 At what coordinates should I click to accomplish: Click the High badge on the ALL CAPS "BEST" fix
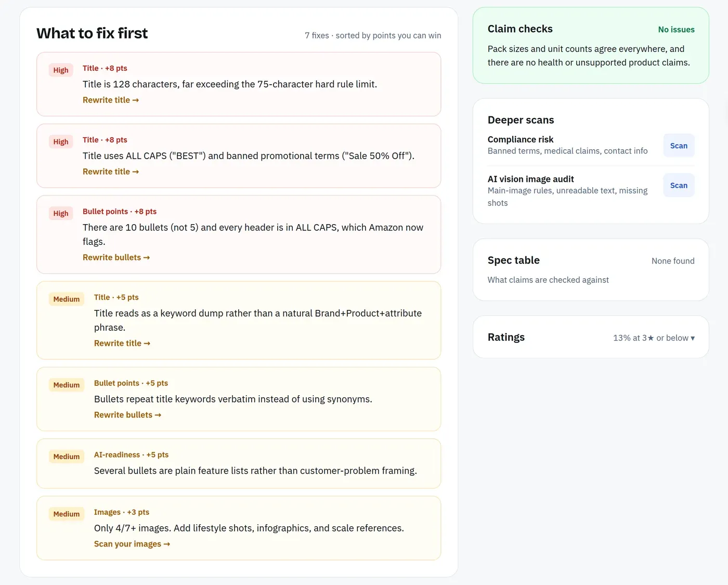[x=61, y=142]
